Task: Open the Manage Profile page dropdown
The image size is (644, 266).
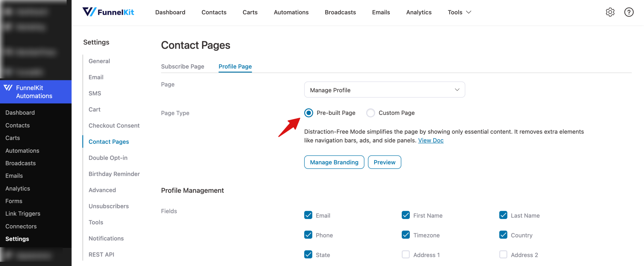Action: coord(384,90)
